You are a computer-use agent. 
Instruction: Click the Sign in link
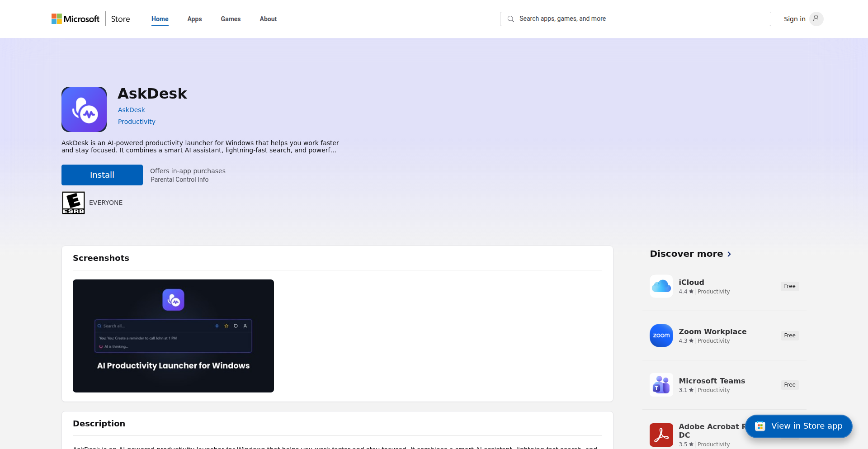794,19
